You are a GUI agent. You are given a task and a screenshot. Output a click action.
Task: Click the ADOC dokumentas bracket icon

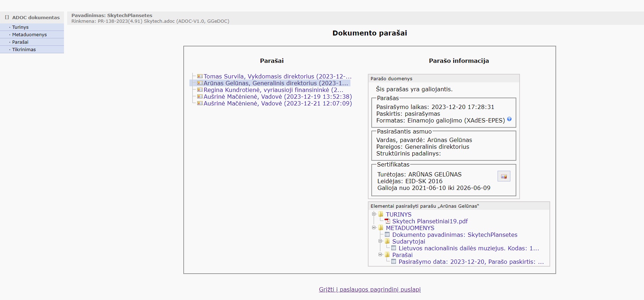(x=7, y=17)
